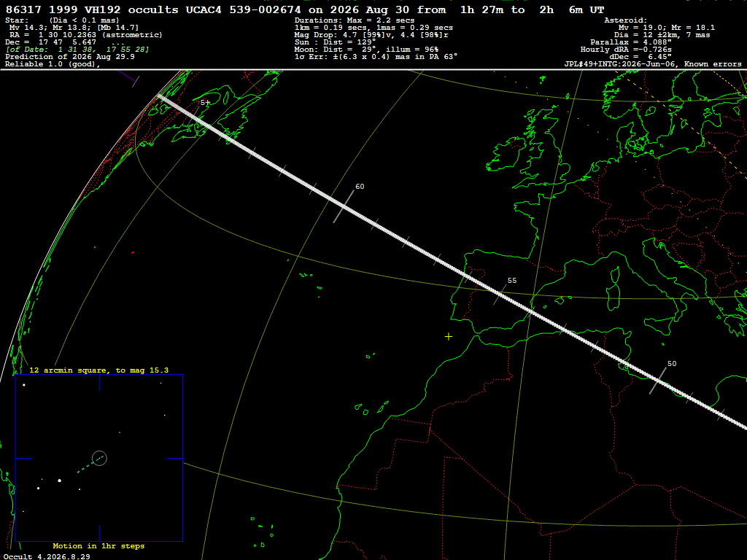Click the red dot in the Atlantic
Image resolution: width=747 pixels, height=560 pixels.
(133, 252)
